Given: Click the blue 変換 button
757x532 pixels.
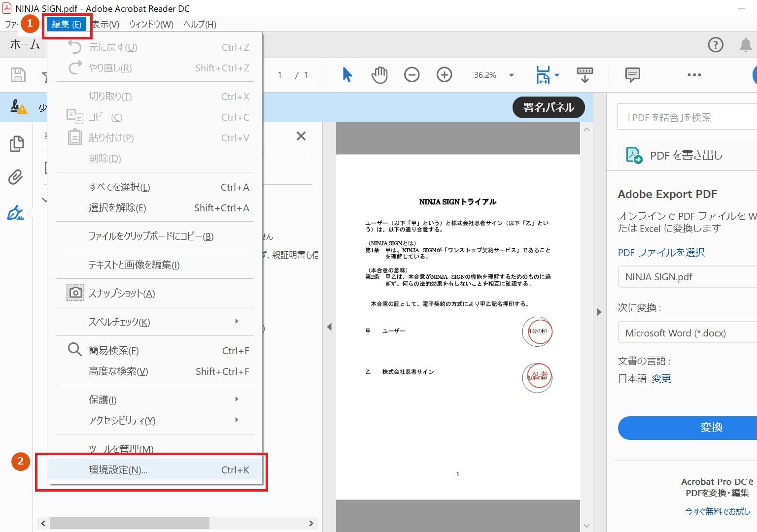Looking at the screenshot, I should click(x=688, y=428).
